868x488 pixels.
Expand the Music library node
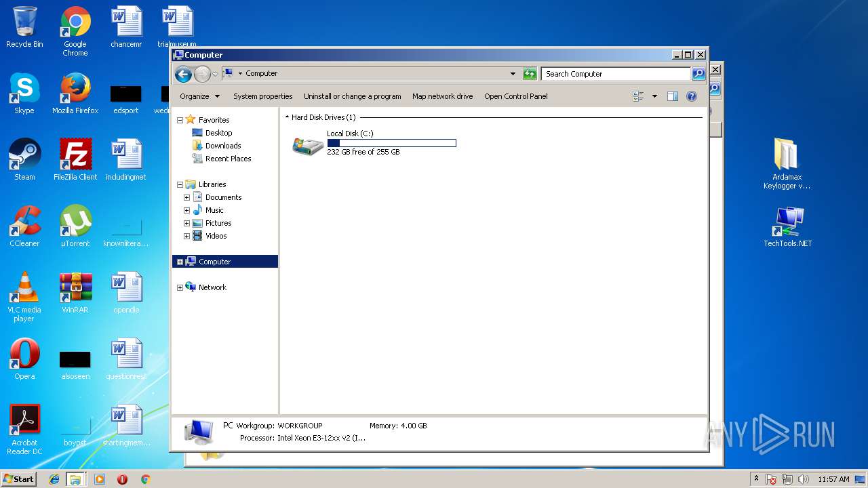tap(186, 210)
